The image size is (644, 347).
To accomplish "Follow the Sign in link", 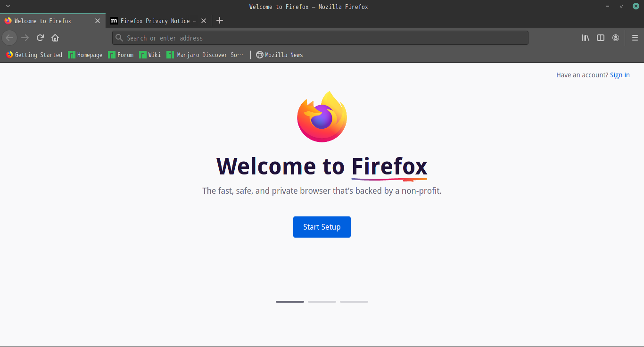I will point(619,75).
